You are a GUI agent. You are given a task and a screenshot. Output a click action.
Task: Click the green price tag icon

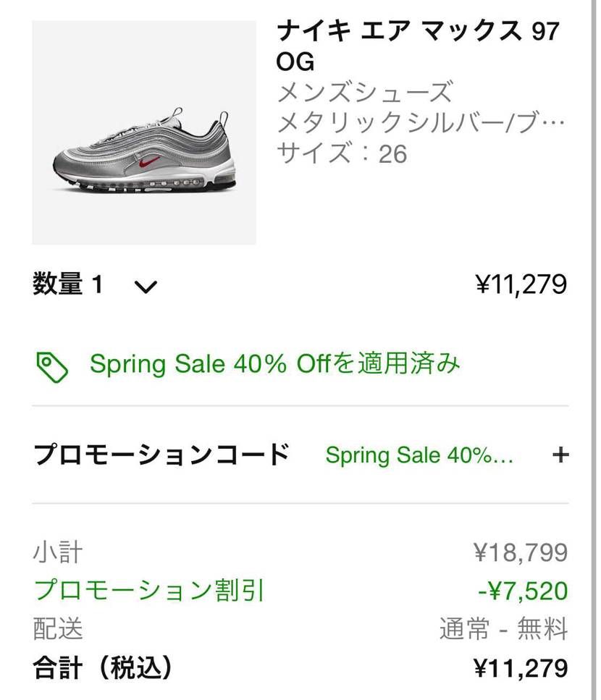pos(52,367)
